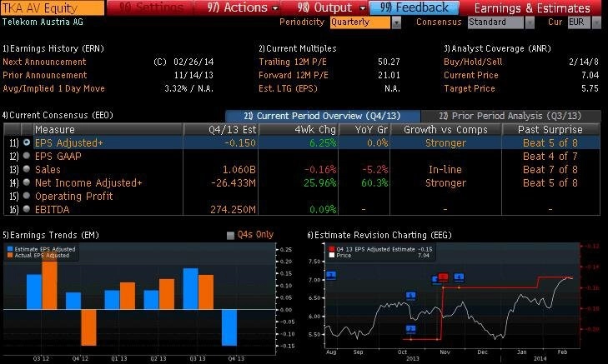Viewport: 608px width, 364px height.
Task: Select the Operating Profit radio button
Action: pyautogui.click(x=27, y=196)
